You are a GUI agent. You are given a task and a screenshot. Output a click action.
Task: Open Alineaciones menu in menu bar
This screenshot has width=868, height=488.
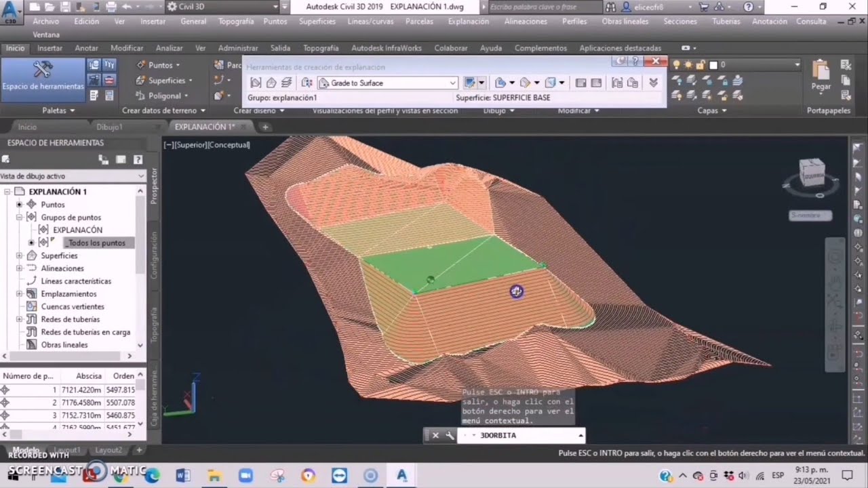pos(526,21)
